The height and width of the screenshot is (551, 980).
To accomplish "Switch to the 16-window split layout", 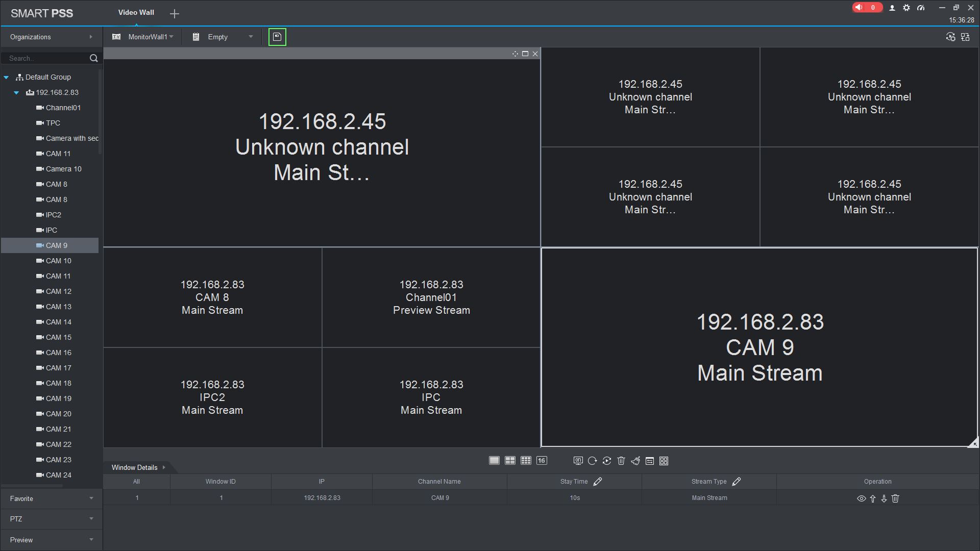I will point(542,461).
